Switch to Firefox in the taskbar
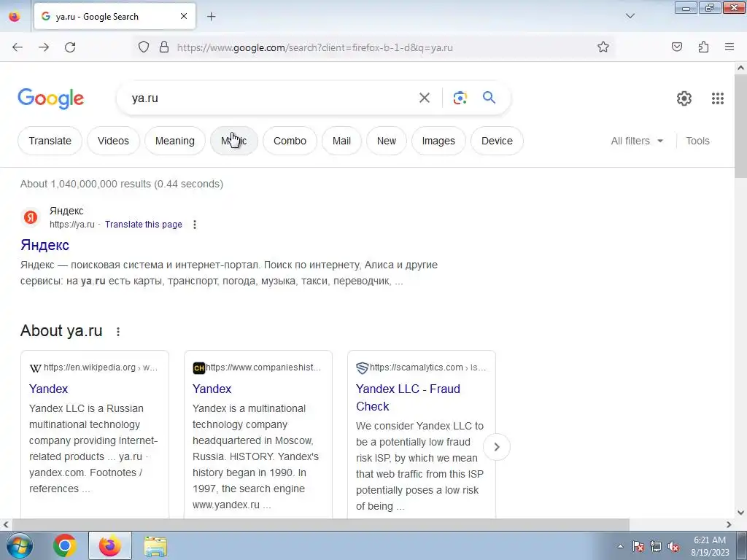 pyautogui.click(x=110, y=545)
